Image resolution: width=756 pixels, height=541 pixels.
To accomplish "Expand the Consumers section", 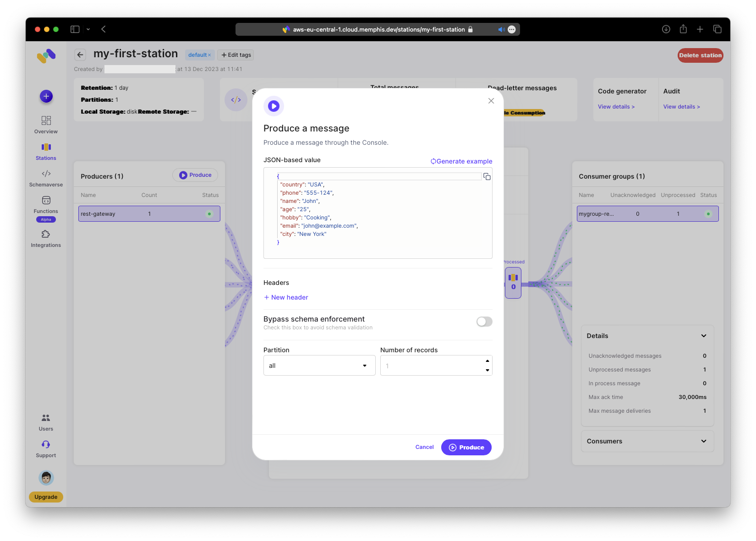I will click(x=703, y=441).
